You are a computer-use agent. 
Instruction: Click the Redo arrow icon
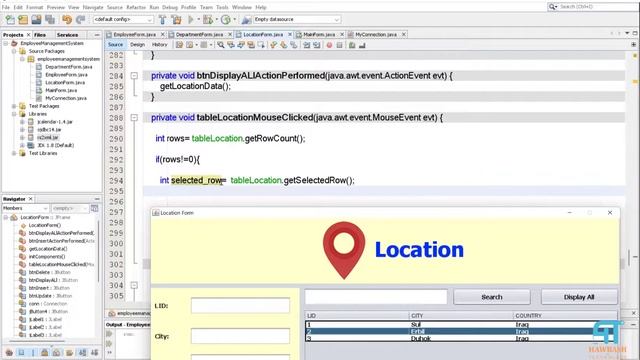tap(80, 19)
